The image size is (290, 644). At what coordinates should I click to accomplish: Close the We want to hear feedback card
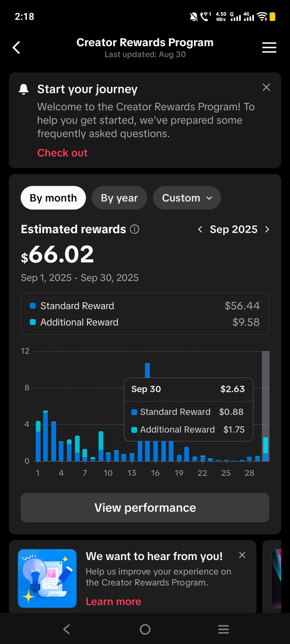(242, 555)
